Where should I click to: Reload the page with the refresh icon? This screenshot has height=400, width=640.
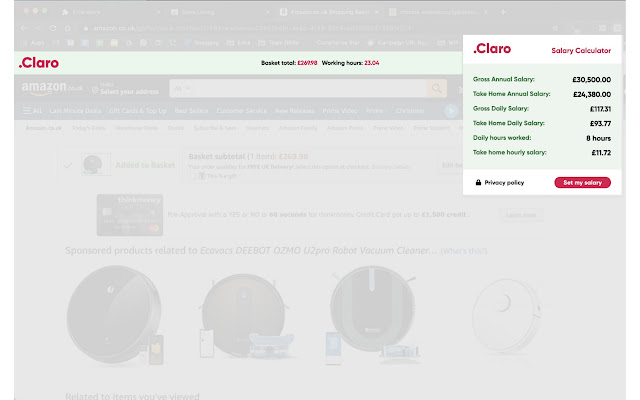(x=53, y=28)
